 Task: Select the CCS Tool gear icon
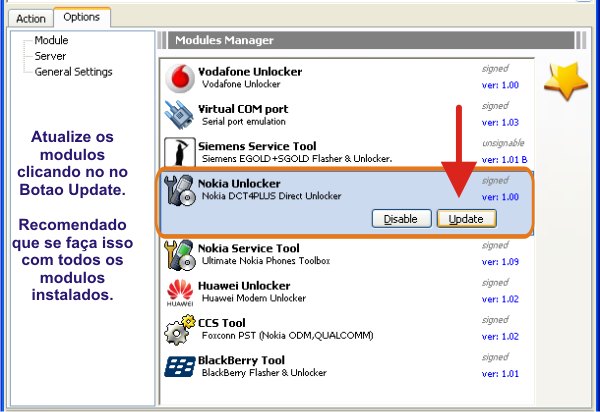[x=180, y=329]
